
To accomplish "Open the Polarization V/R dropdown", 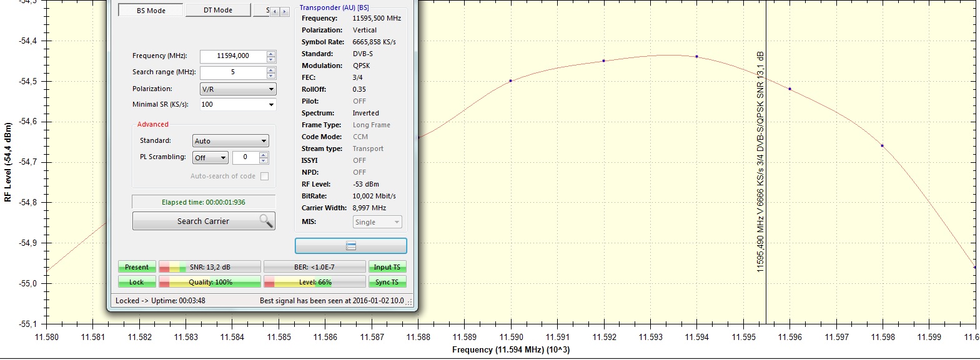I will click(237, 89).
